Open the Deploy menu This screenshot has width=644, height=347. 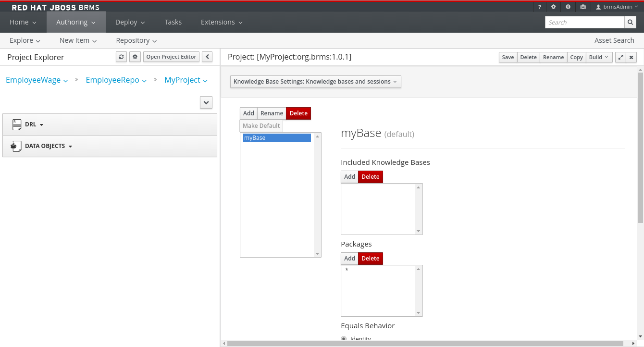[130, 22]
